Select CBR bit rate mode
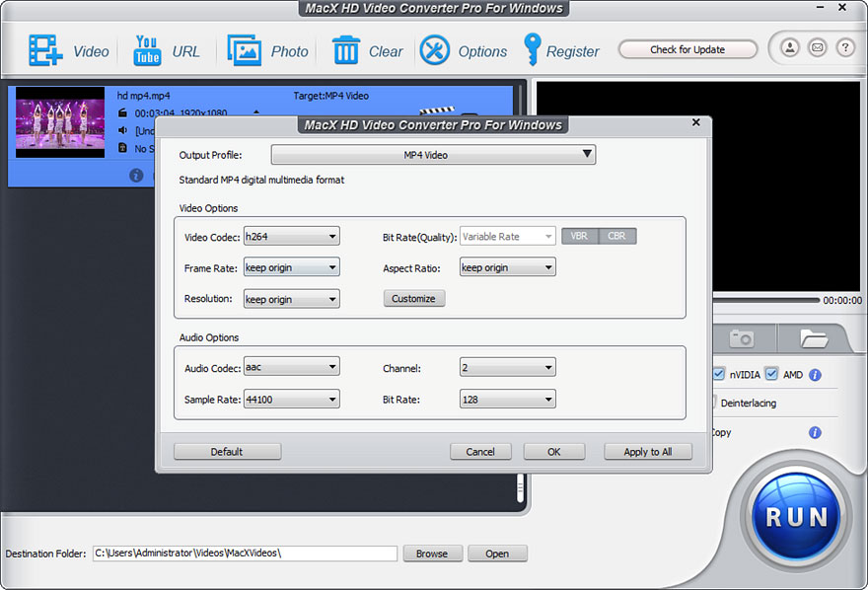868x590 pixels. [x=617, y=237]
